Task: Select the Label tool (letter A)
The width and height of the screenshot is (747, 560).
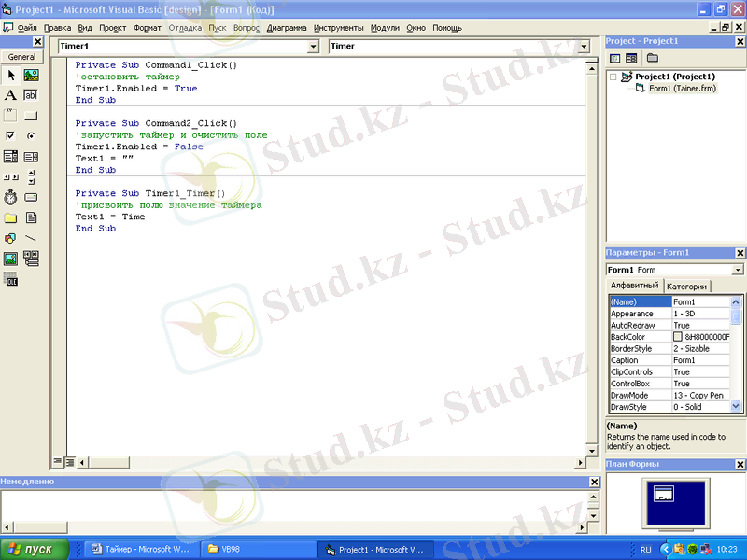Action: (10, 95)
